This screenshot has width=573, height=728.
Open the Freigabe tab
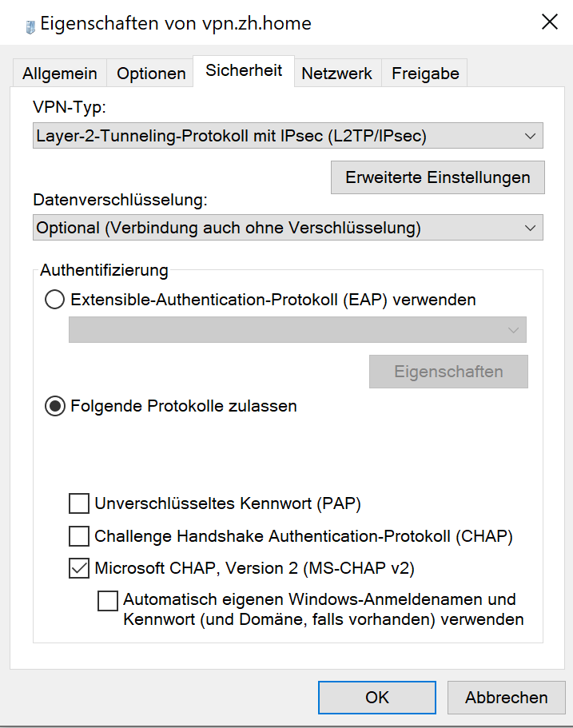[x=425, y=74]
